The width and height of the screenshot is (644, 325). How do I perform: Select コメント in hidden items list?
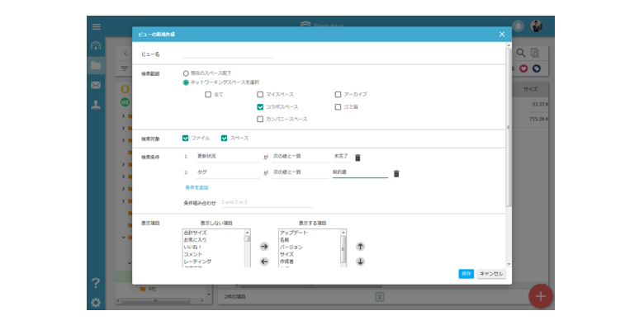[x=193, y=254]
